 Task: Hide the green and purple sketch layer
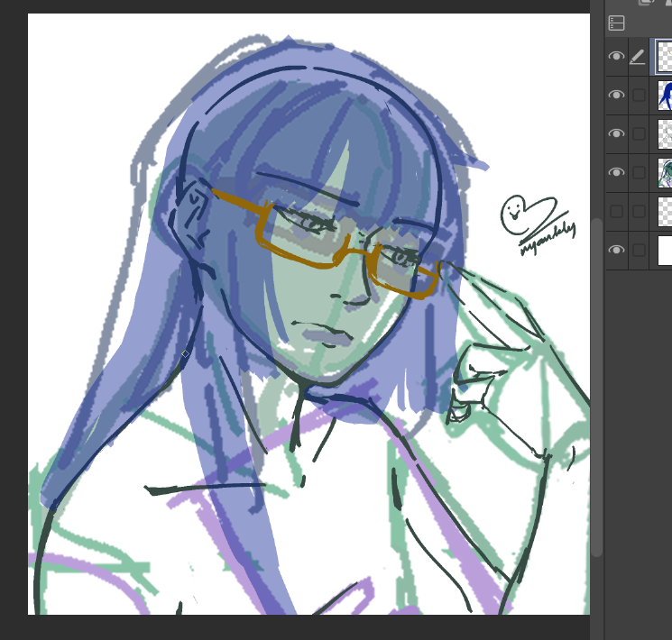point(616,172)
